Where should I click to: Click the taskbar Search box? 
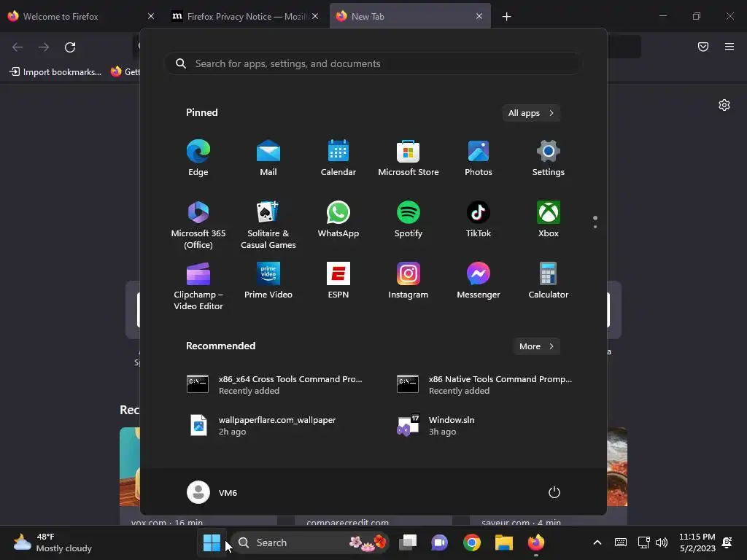(311, 542)
